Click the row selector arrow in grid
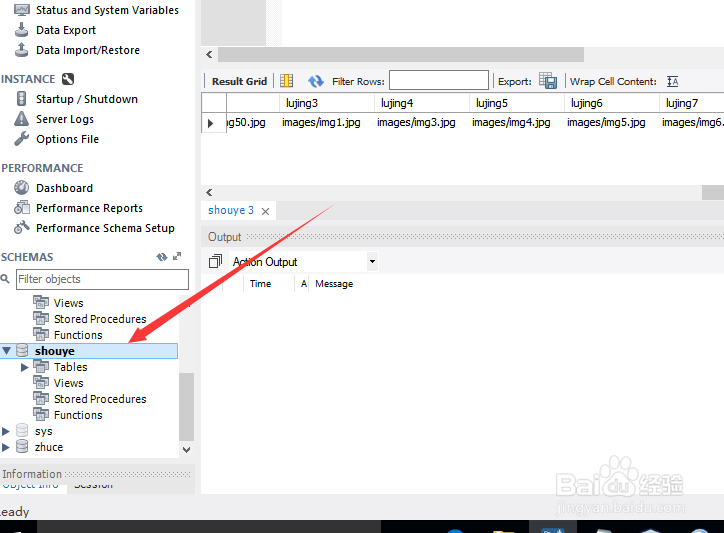The width and height of the screenshot is (724, 533). point(211,123)
